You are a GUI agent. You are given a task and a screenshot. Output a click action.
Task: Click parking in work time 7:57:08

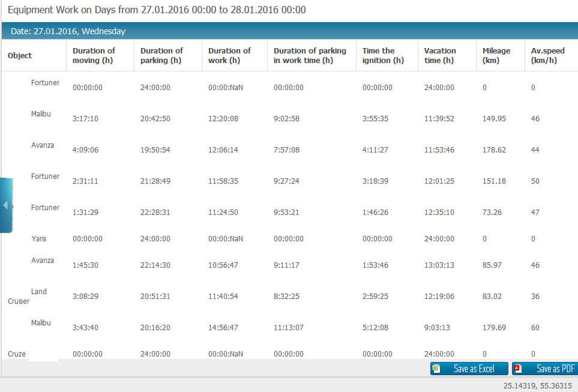(x=286, y=150)
